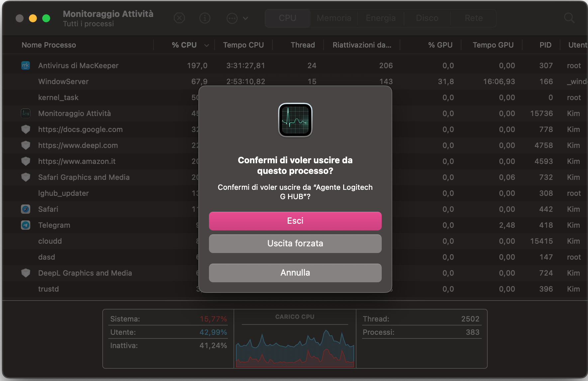This screenshot has width=588, height=381.
Task: Click the MacKeeper antivirus process icon
Action: pyautogui.click(x=26, y=65)
